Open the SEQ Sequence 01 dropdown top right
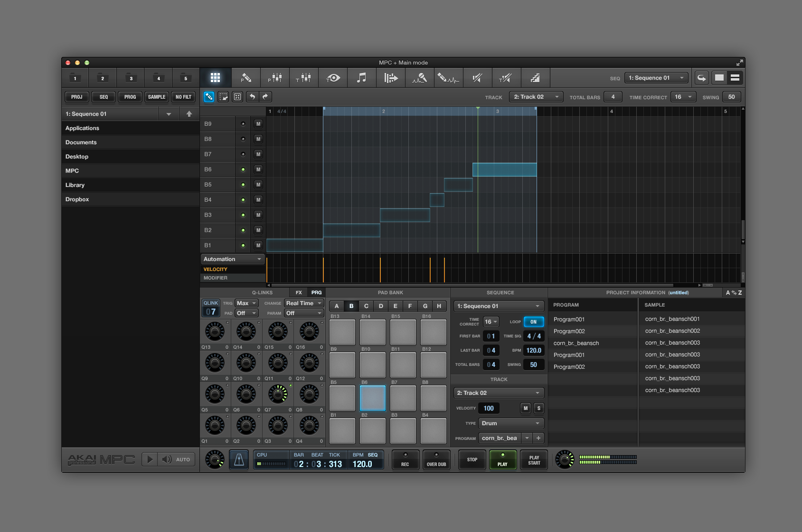This screenshot has height=532, width=802. click(x=656, y=78)
